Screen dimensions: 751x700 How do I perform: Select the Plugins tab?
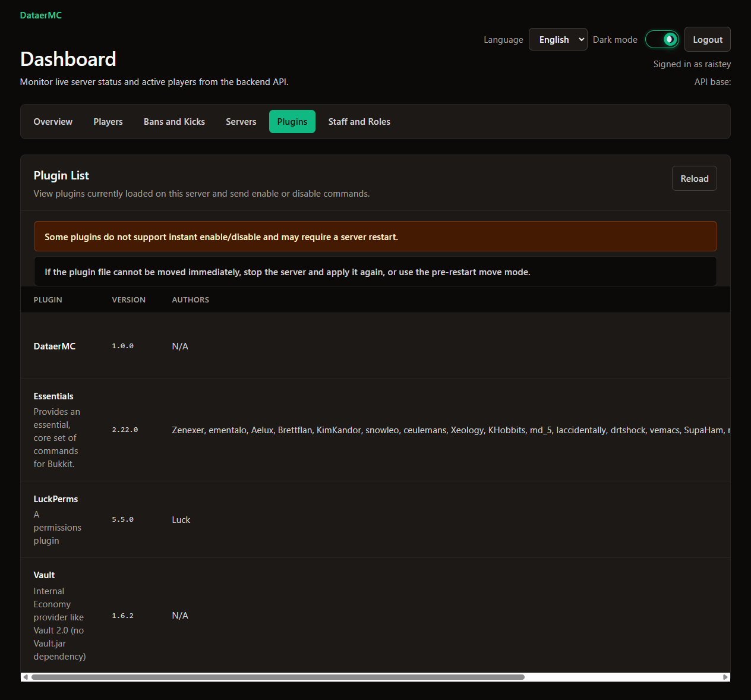[x=292, y=122]
